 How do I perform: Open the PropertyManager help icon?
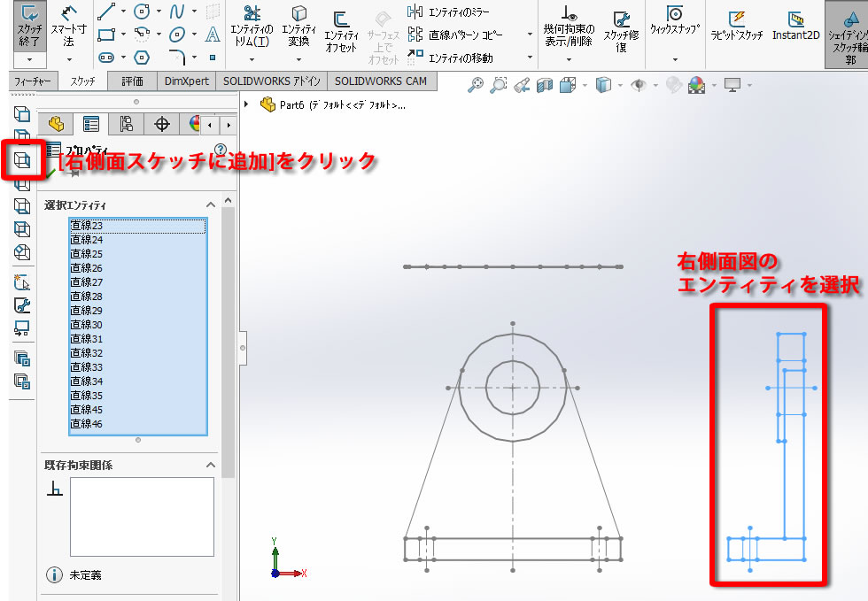(221, 150)
